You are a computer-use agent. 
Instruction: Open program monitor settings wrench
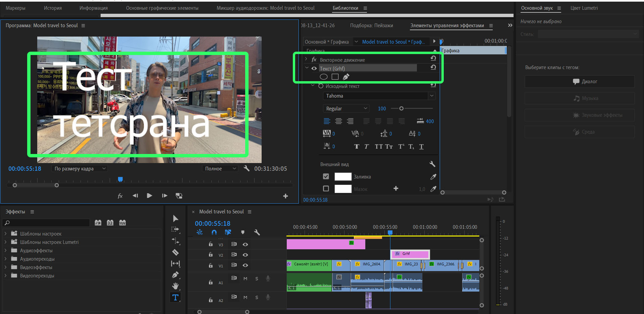coord(247,168)
